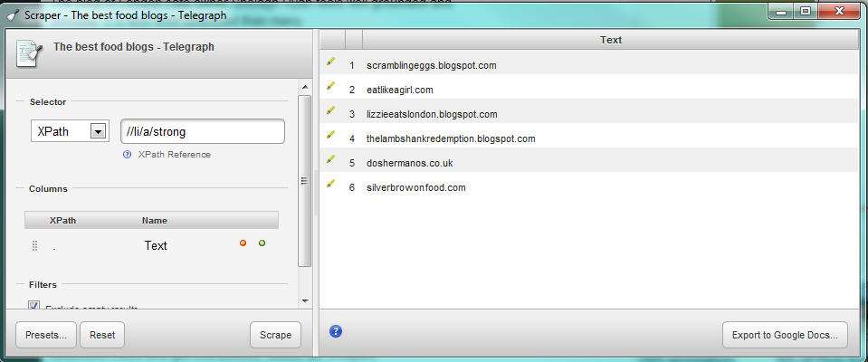The height and width of the screenshot is (362, 868).
Task: Click the Scraper title bar app icon
Action: click(x=12, y=15)
